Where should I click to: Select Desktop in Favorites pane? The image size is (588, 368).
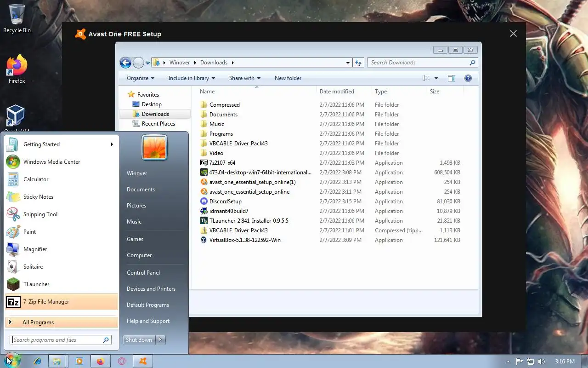click(x=152, y=104)
